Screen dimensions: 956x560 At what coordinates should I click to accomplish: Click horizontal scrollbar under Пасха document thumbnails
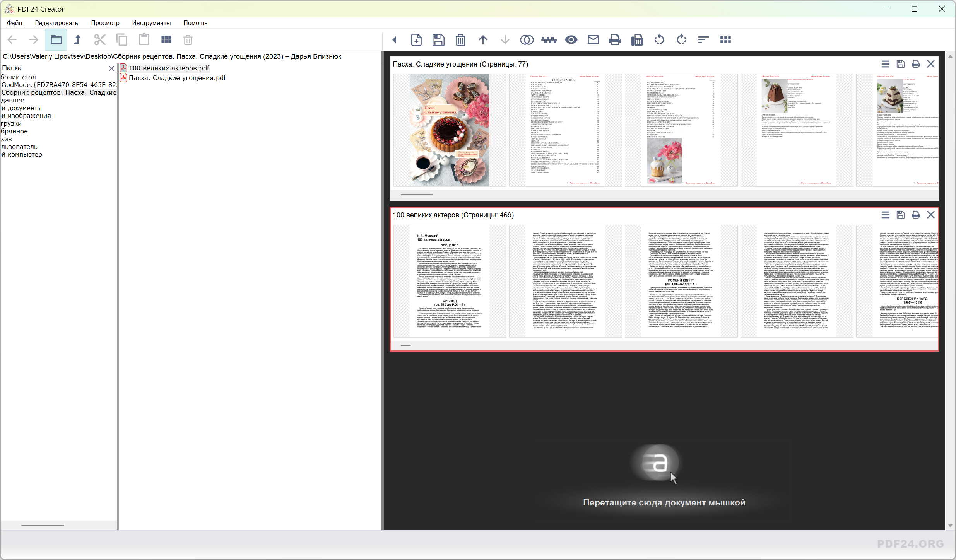417,195
